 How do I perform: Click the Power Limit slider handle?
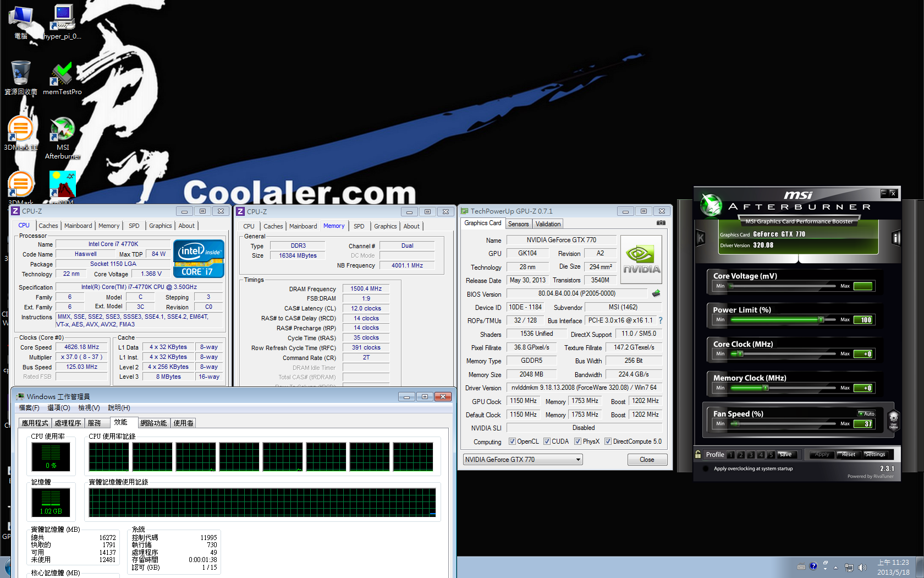click(821, 319)
